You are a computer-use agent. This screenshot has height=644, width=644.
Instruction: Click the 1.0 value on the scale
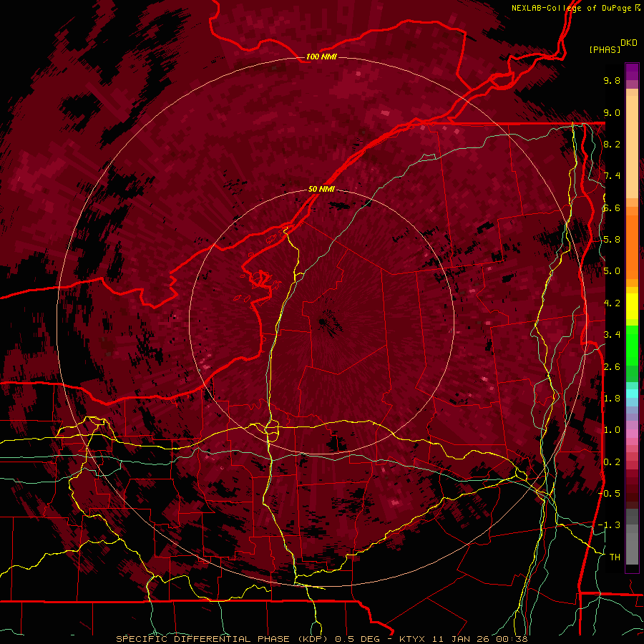click(x=612, y=429)
